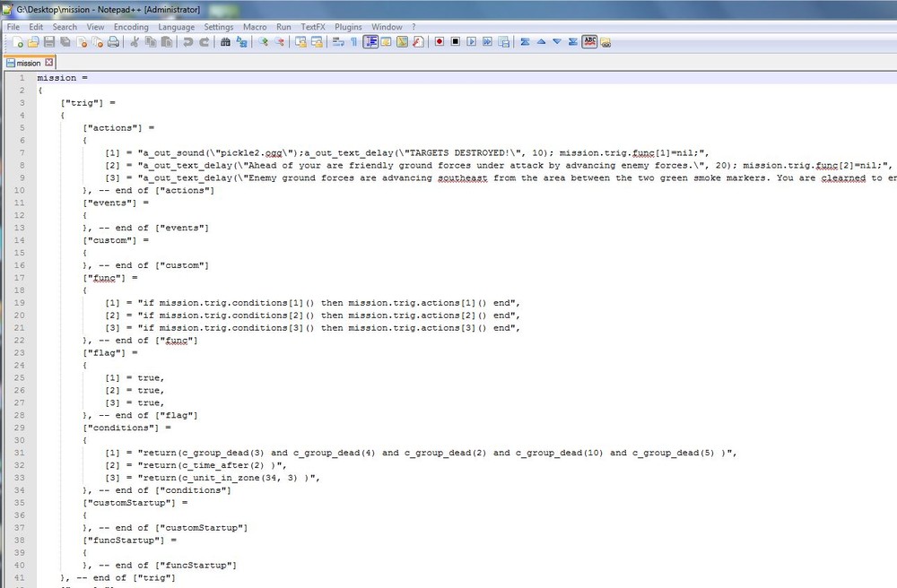Toggle word wrap

pyautogui.click(x=337, y=41)
